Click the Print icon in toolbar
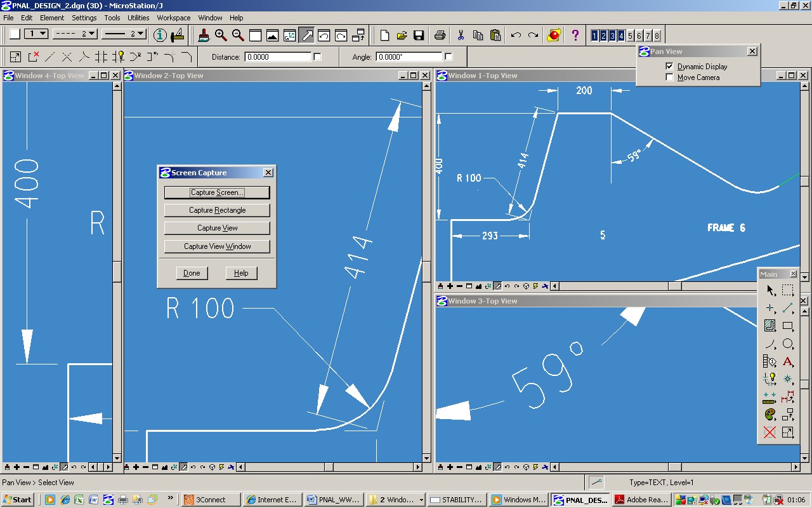812x508 pixels. point(440,36)
